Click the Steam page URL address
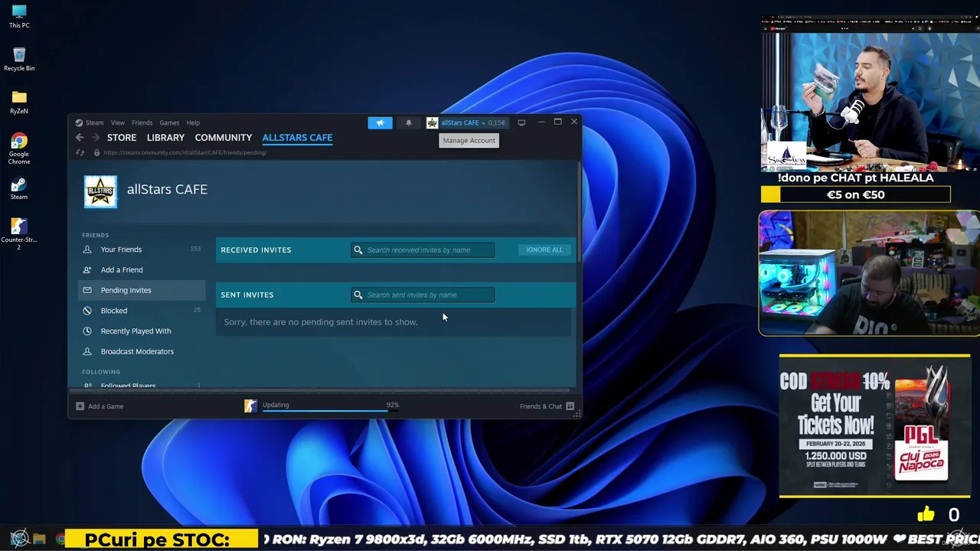The height and width of the screenshot is (551, 980). coord(185,152)
